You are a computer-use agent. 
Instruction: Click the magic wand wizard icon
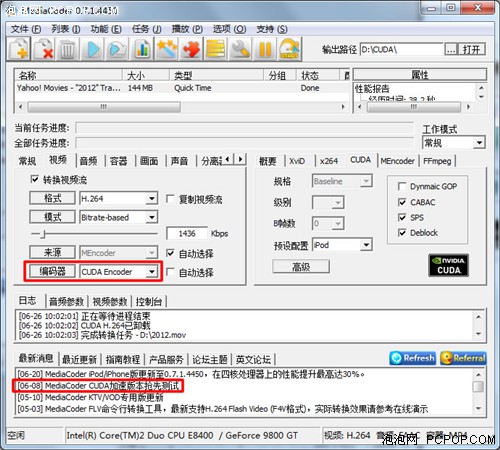[166, 49]
